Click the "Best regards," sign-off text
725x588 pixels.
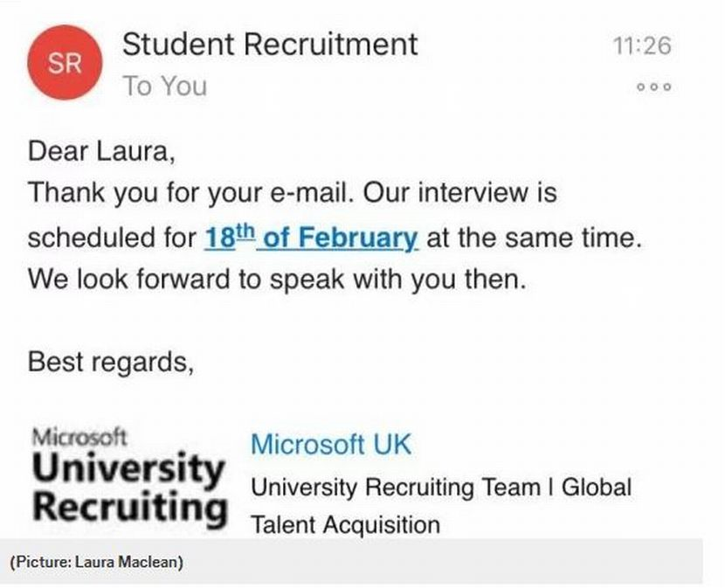[x=111, y=361]
